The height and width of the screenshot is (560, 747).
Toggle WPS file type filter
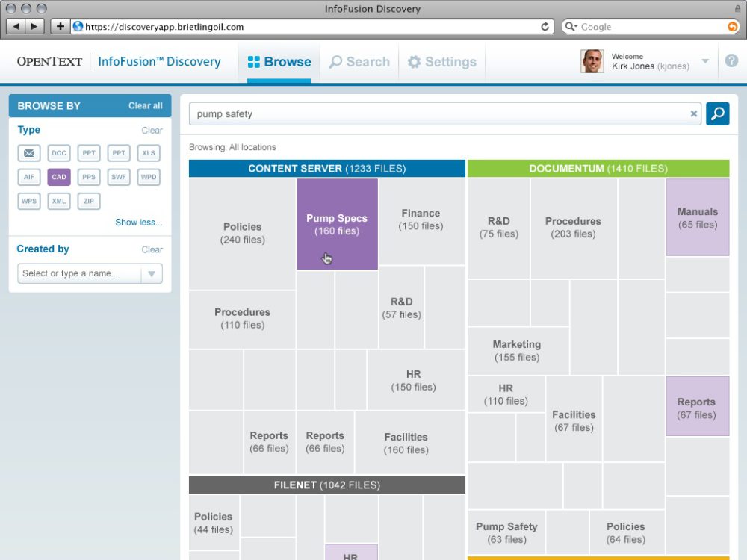(x=29, y=201)
